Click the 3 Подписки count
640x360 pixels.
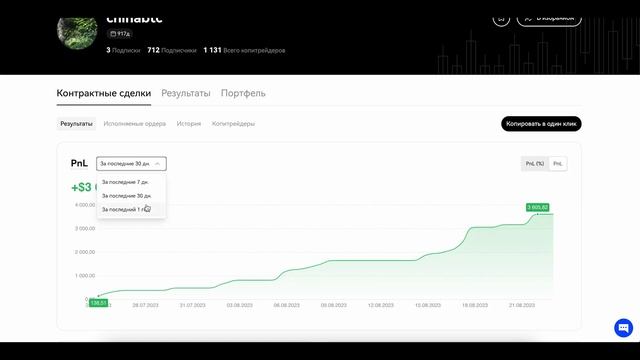pyautogui.click(x=123, y=50)
